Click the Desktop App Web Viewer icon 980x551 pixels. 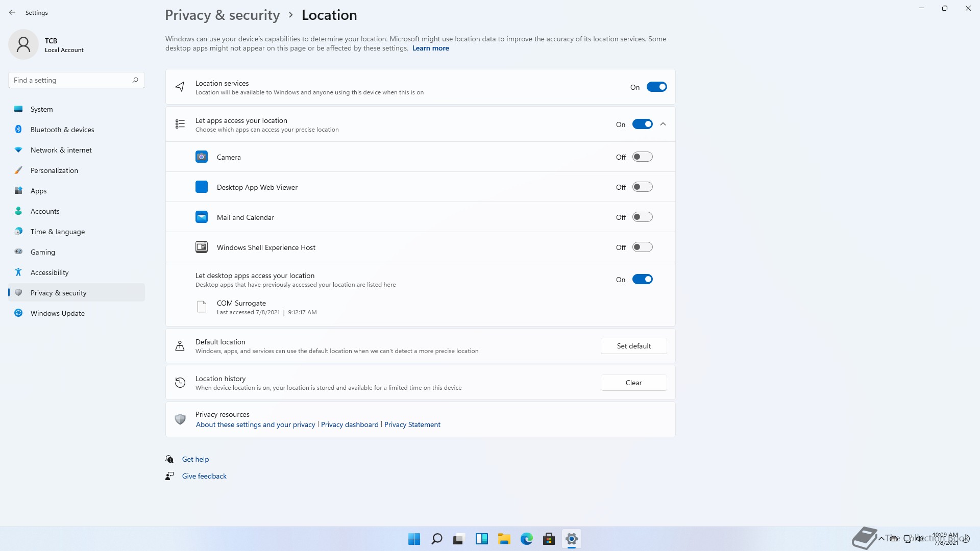(x=202, y=187)
